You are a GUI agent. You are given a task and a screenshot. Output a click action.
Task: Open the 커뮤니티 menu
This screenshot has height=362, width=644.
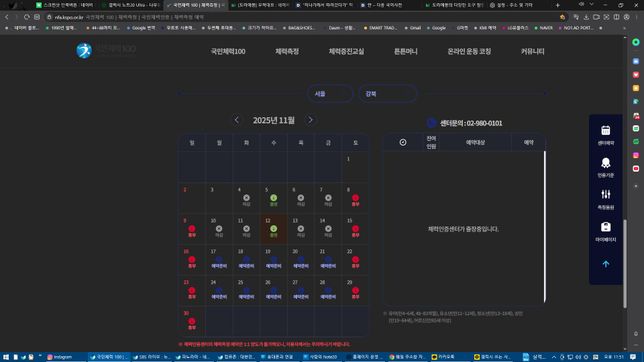532,51
